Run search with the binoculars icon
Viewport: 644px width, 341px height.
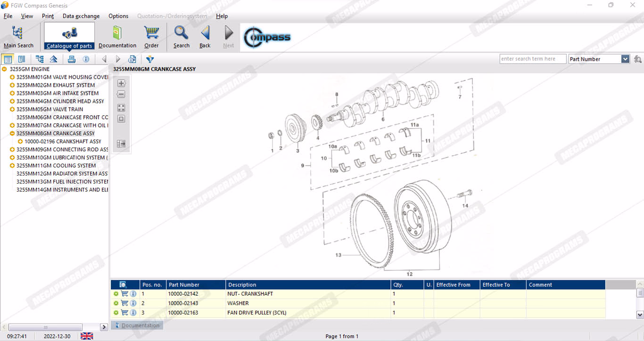coord(638,59)
